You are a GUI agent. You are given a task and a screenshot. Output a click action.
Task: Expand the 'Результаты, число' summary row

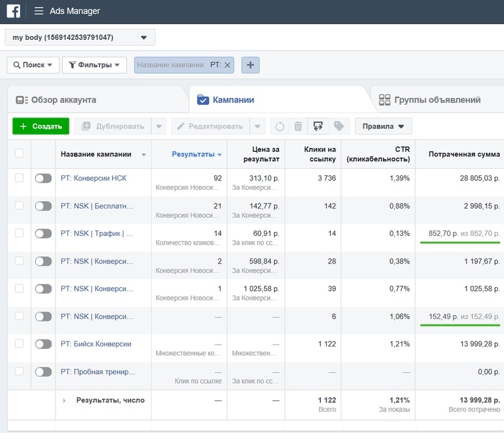(64, 401)
